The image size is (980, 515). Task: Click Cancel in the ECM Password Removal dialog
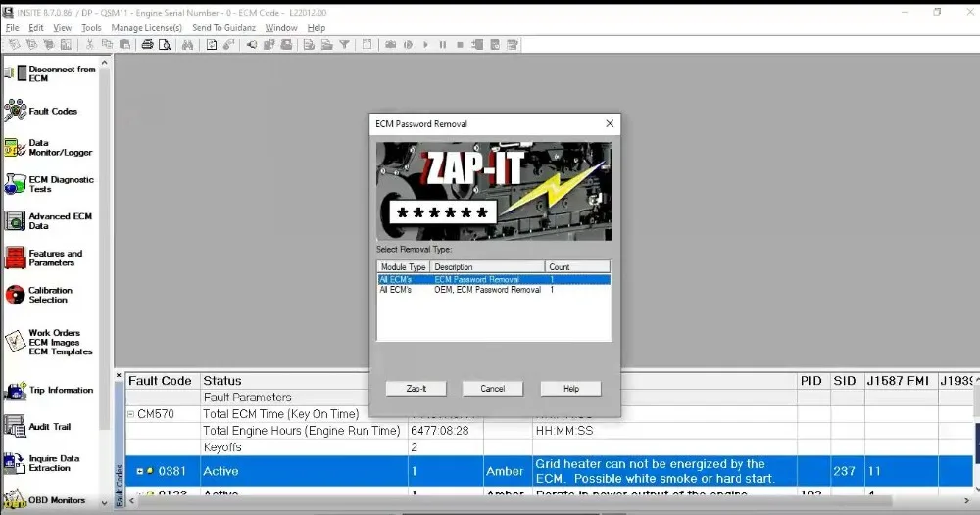[493, 389]
